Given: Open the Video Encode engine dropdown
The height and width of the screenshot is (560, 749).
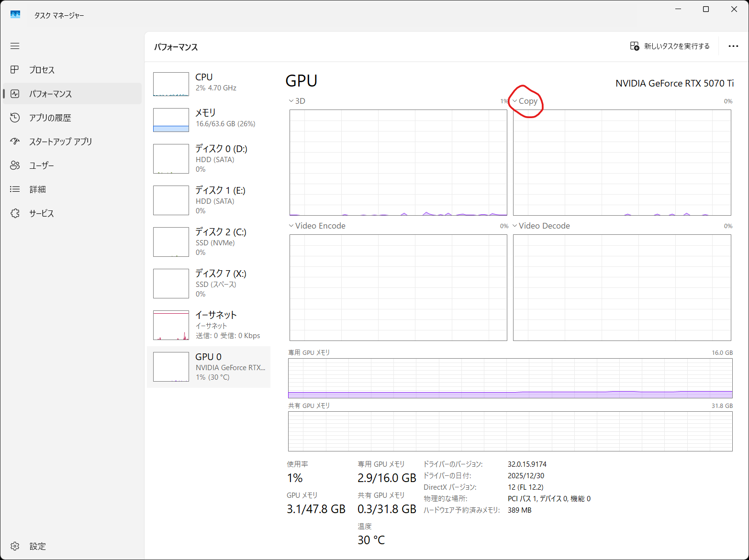Looking at the screenshot, I should (x=317, y=226).
